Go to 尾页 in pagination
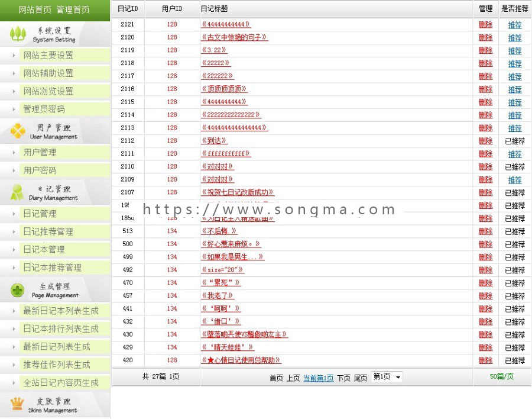Image resolution: width=532 pixels, height=419 pixels. (x=361, y=378)
